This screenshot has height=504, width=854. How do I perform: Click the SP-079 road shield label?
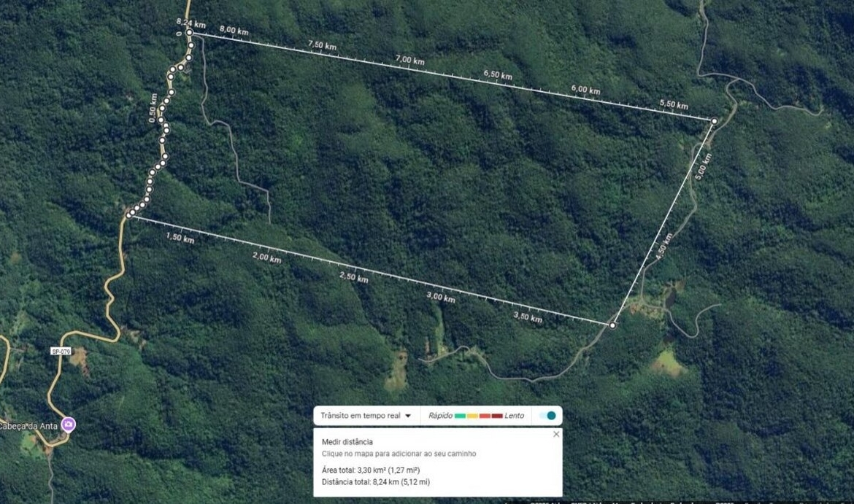(61, 352)
